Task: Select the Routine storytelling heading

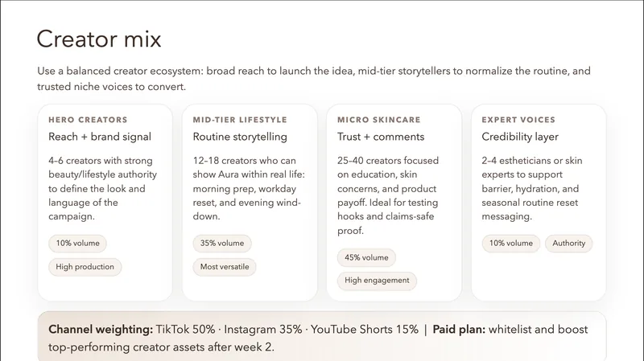Action: coord(240,137)
